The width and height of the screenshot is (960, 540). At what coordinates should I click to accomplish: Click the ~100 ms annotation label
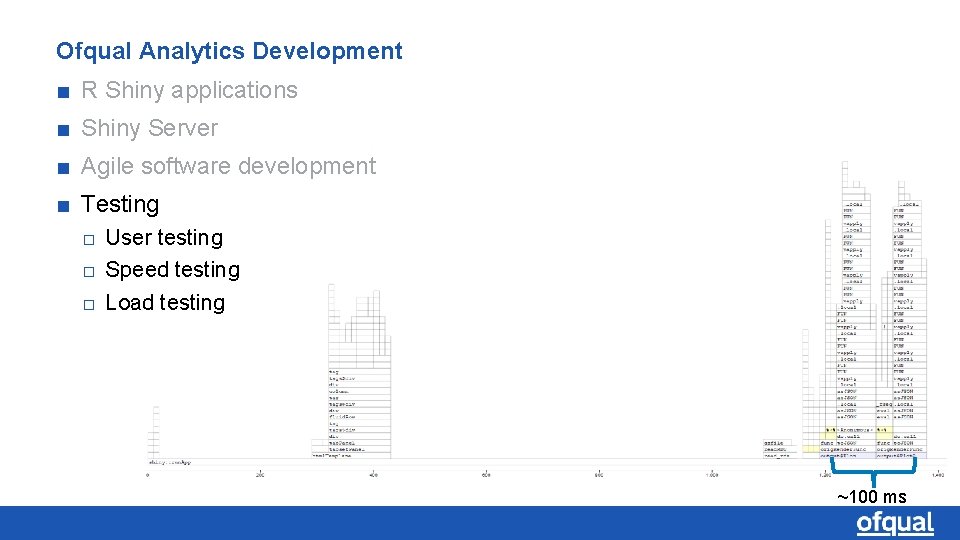872,497
